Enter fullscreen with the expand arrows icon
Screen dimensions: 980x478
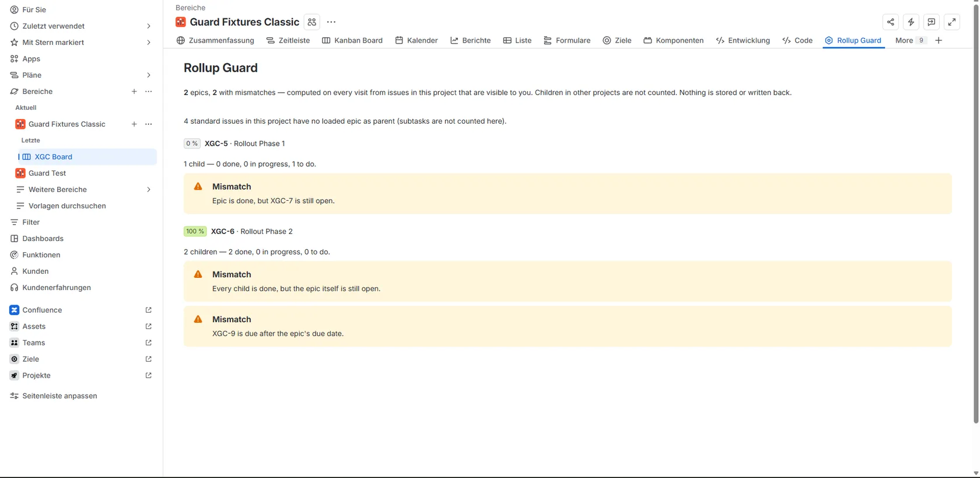[x=951, y=22]
